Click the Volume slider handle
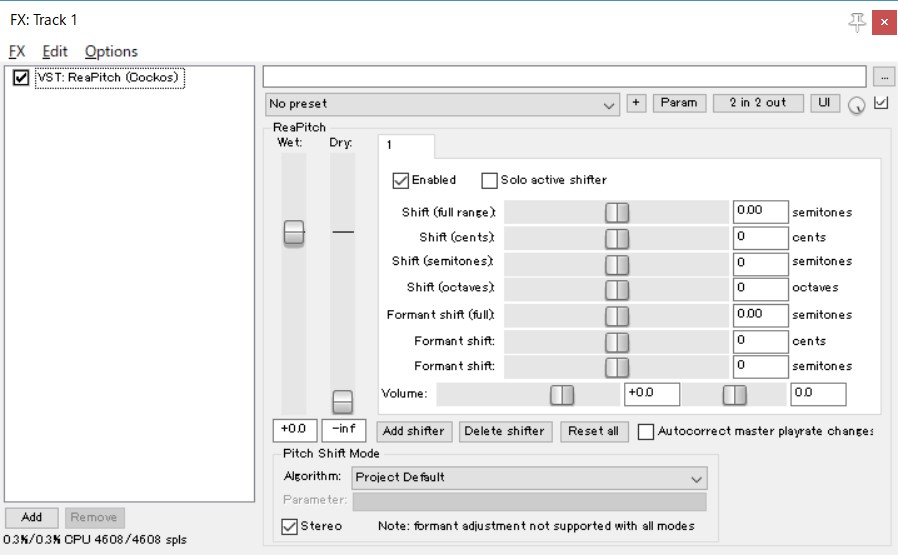Viewport: 898px width, 555px height. point(562,395)
